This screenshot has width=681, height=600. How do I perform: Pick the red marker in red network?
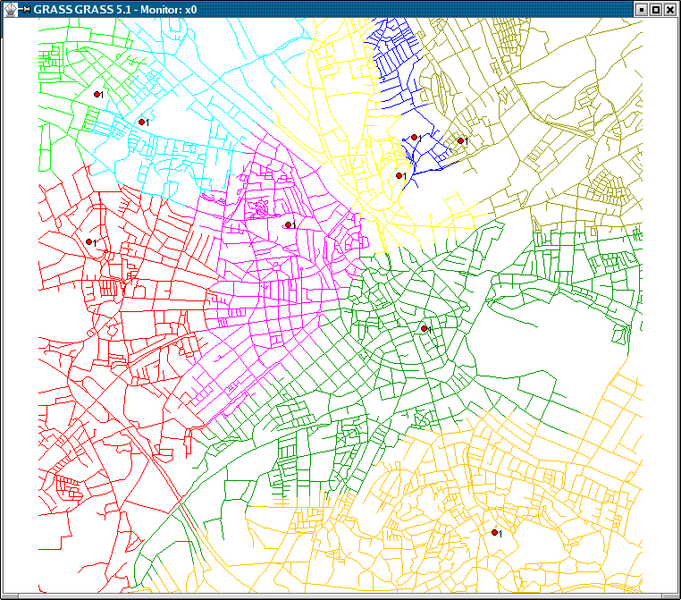click(89, 242)
